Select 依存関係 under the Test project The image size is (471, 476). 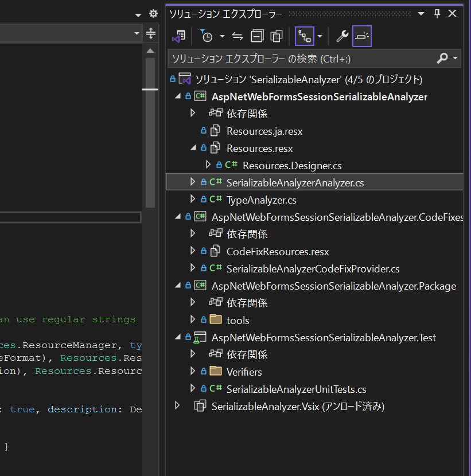(247, 355)
